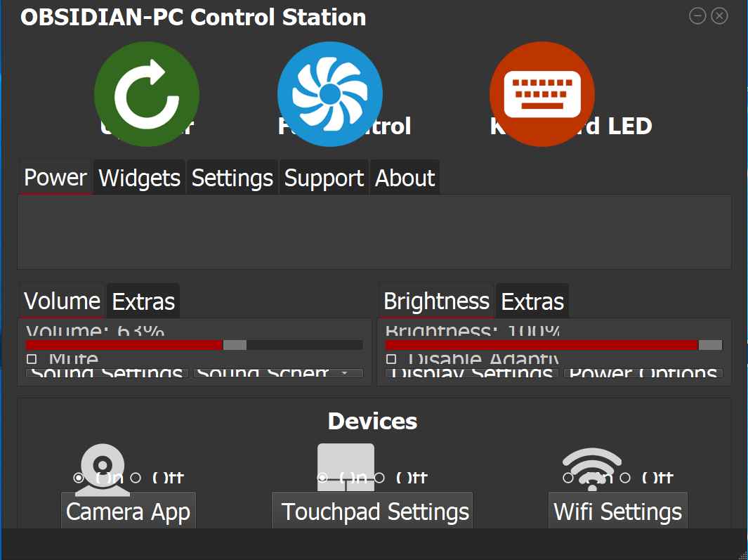Enable Disable Adaptive brightness checkbox
This screenshot has width=748, height=560.
point(391,358)
